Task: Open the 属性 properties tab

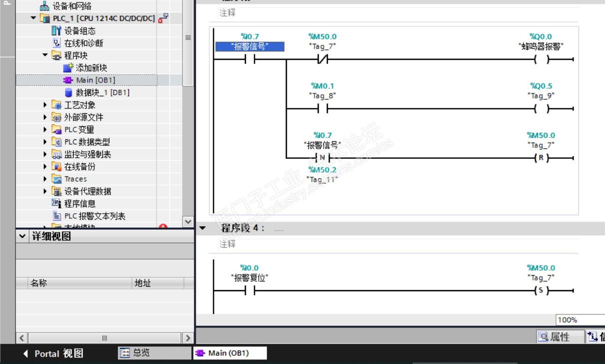Action: pos(560,337)
